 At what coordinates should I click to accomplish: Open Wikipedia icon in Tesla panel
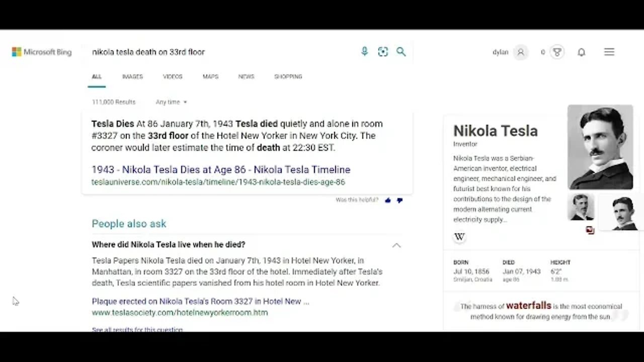459,237
